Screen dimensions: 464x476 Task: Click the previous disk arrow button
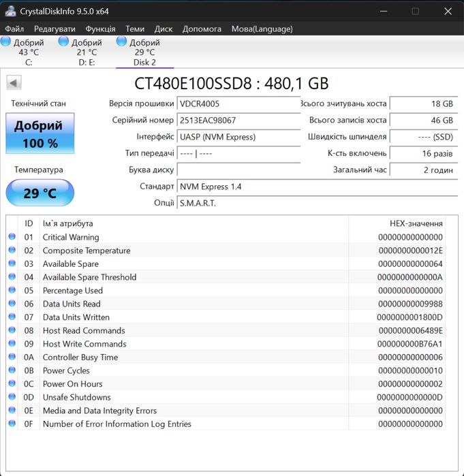(x=14, y=82)
